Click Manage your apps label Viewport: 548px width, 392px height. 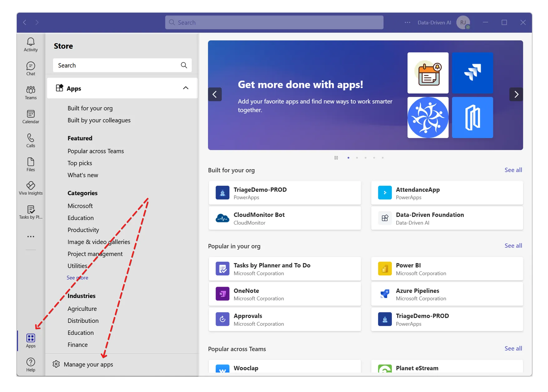coord(88,364)
